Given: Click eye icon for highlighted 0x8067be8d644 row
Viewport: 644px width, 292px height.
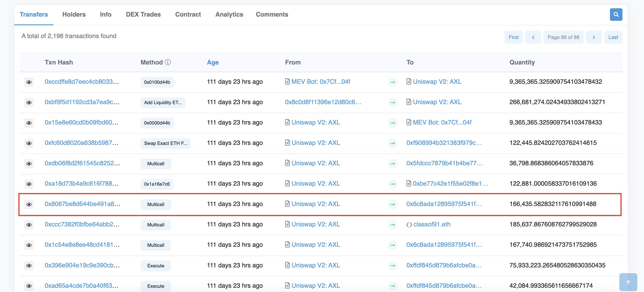Looking at the screenshot, I should click(29, 204).
